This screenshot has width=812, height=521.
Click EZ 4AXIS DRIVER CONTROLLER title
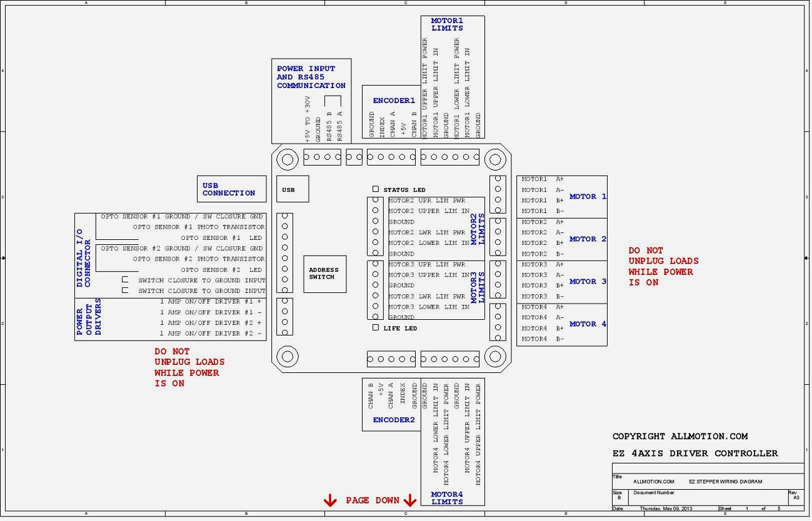[x=695, y=454]
